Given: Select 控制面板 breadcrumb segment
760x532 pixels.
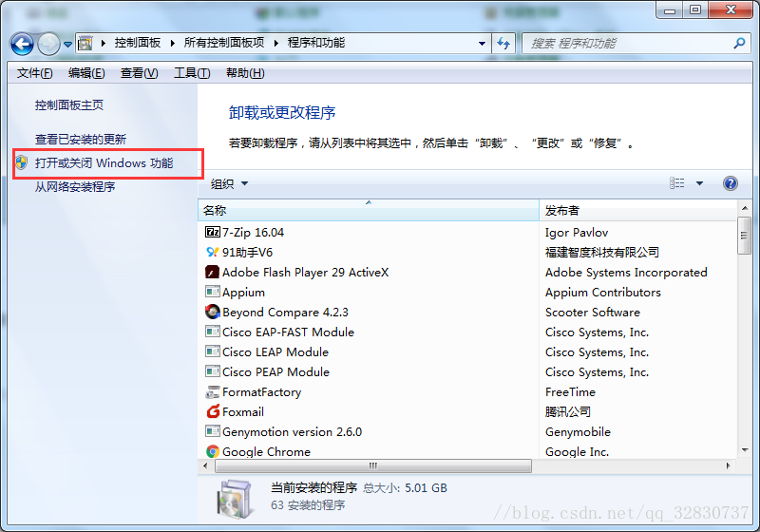Looking at the screenshot, I should tap(138, 43).
